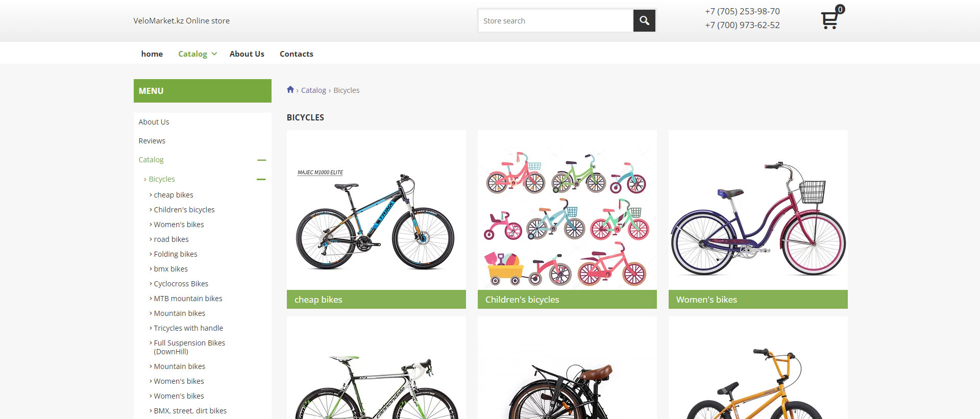Click Tricycles with handle in sidebar
980x419 pixels.
click(x=188, y=328)
